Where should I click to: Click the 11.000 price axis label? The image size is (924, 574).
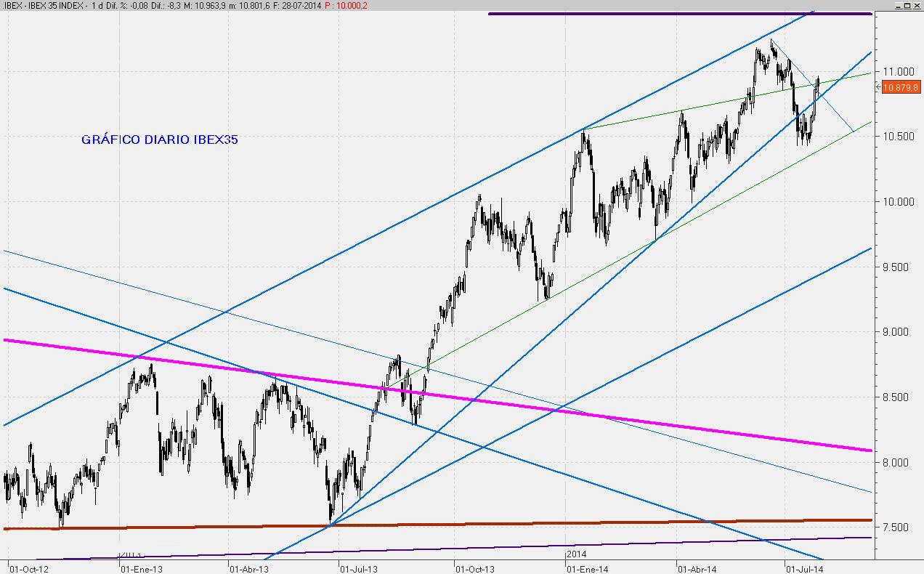pyautogui.click(x=899, y=71)
